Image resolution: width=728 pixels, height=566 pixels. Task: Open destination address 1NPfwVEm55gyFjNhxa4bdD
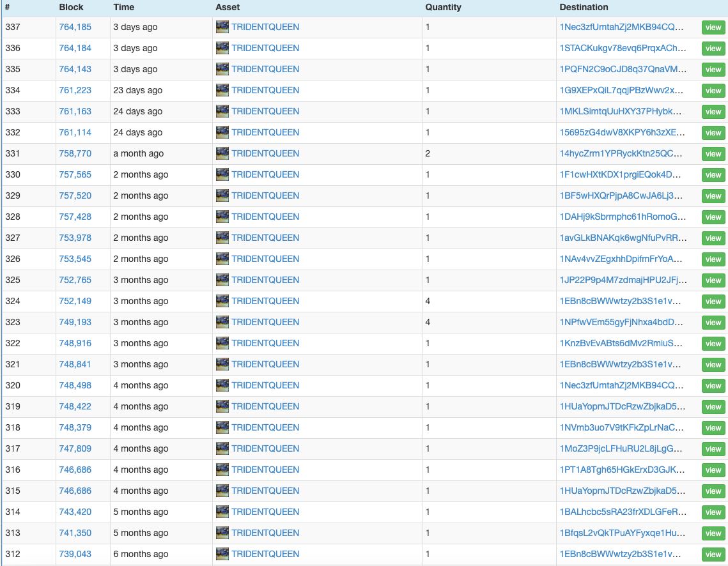[621, 322]
